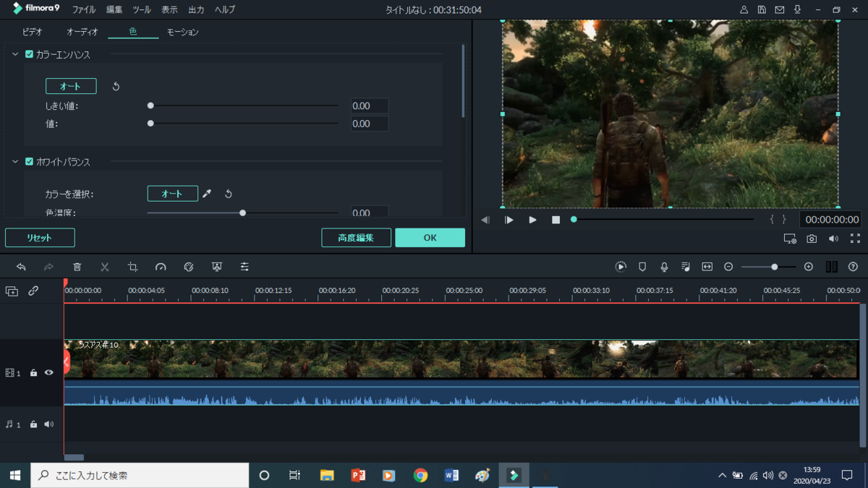Click the undo arrow in timeline toolbar

coord(21,267)
